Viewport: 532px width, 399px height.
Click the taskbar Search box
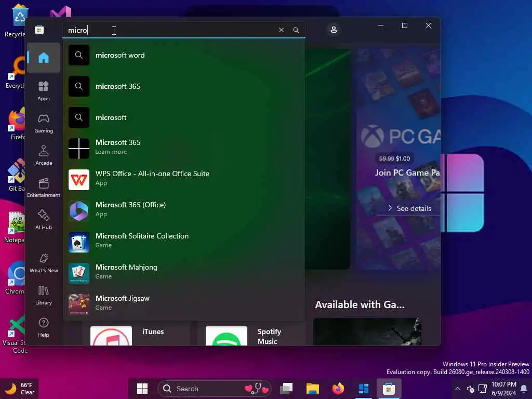(215, 389)
